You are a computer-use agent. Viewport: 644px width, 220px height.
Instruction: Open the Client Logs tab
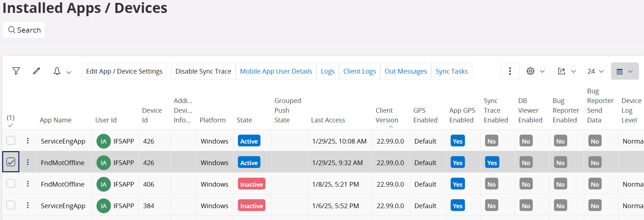click(359, 71)
